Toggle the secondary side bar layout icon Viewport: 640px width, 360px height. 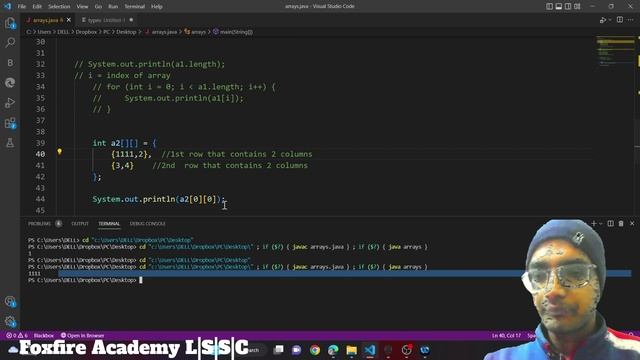click(x=568, y=7)
